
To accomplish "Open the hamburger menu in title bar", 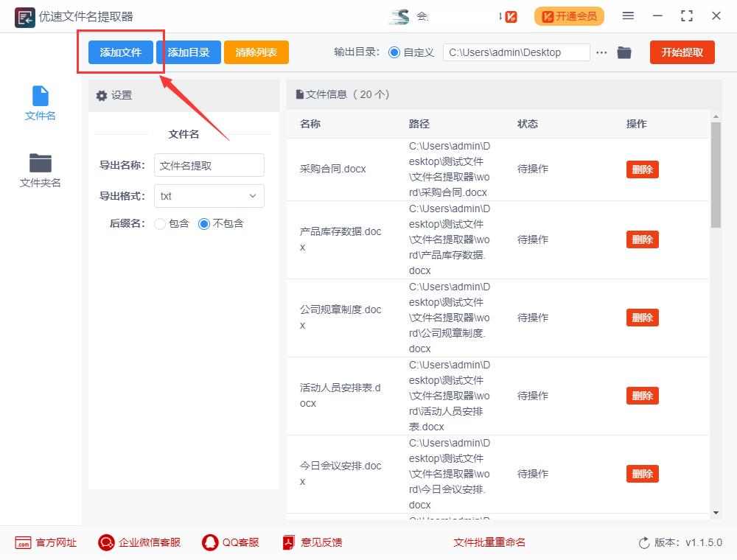I will [x=628, y=15].
